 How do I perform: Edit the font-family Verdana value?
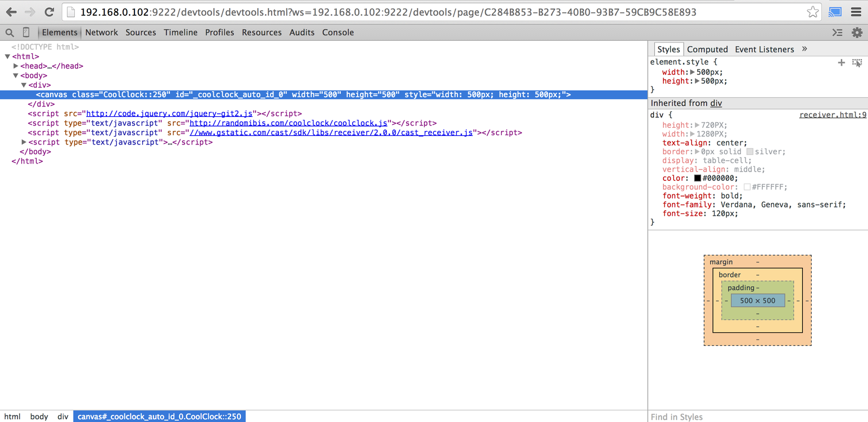[781, 205]
